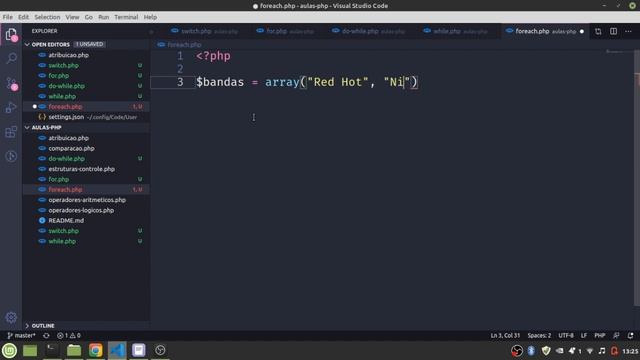Collapse the AULAS-PHP folder section

pyautogui.click(x=27, y=127)
